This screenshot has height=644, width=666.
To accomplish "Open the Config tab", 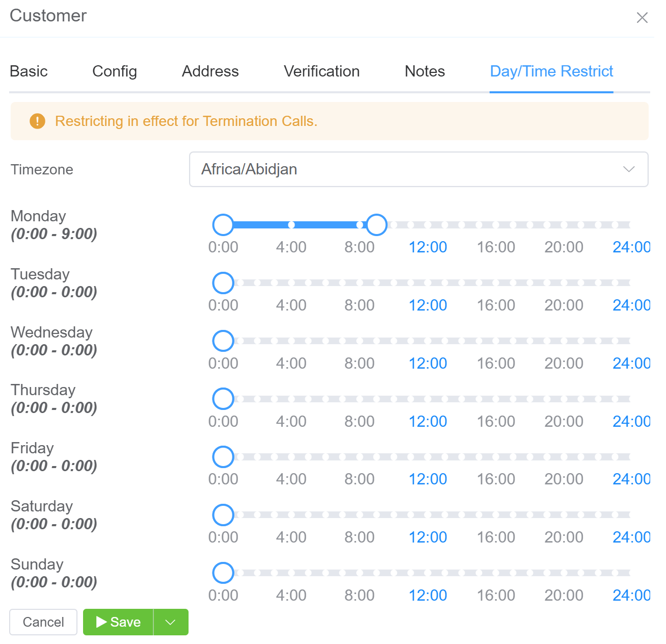I will 115,71.
